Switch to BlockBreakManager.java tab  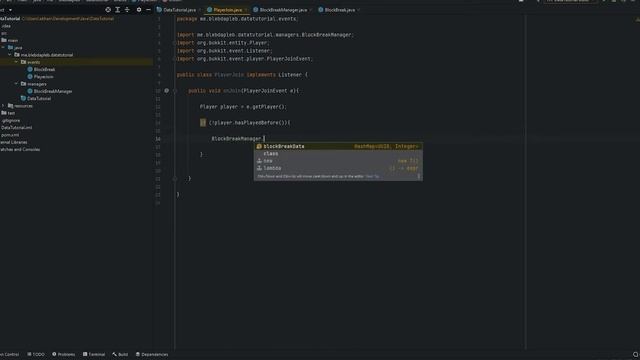[283, 10]
